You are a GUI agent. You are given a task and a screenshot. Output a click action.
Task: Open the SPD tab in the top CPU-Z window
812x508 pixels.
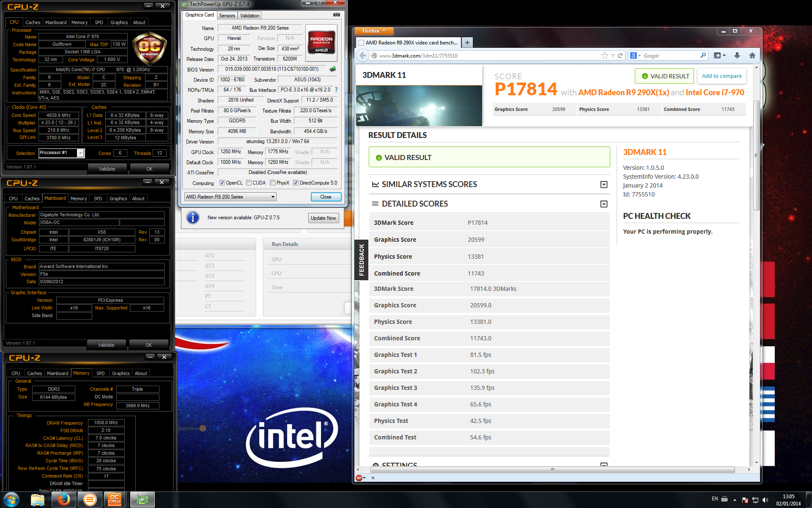[99, 22]
